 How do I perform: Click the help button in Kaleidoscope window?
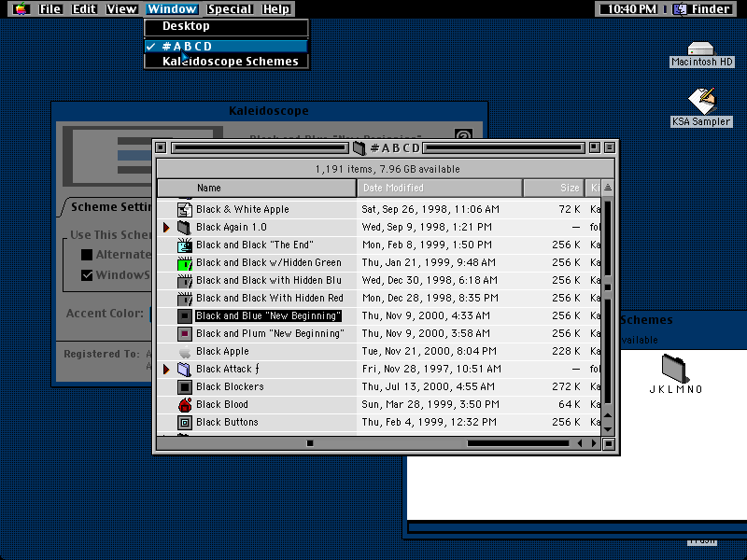click(x=463, y=134)
